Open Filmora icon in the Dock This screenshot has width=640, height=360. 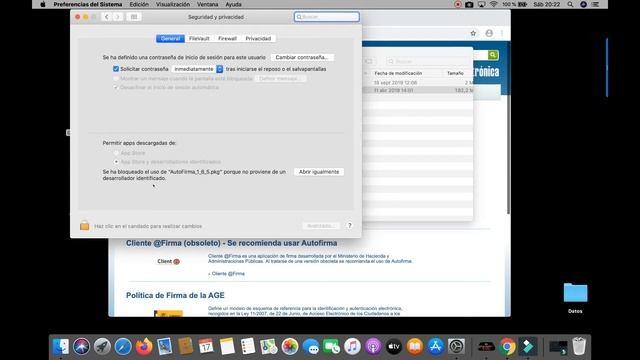coord(528,347)
